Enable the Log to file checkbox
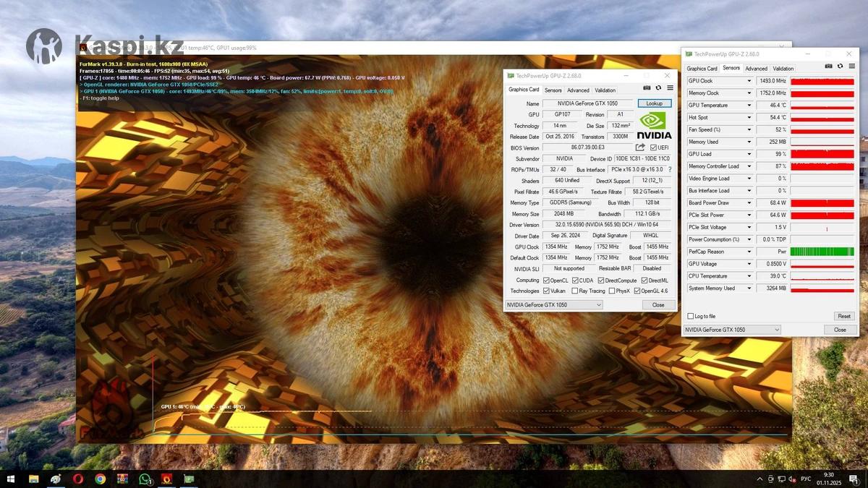Image resolution: width=868 pixels, height=488 pixels. pos(690,316)
